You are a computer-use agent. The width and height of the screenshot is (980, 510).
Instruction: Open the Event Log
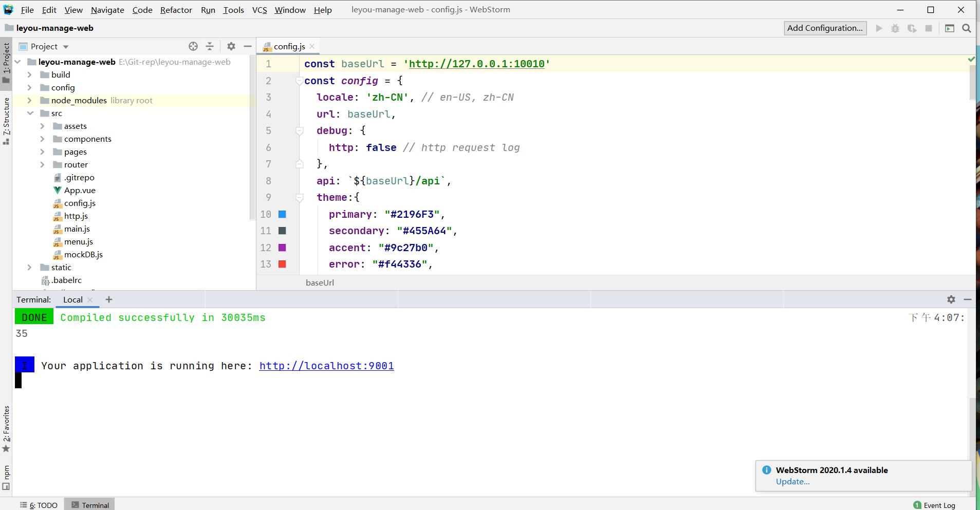click(x=934, y=505)
